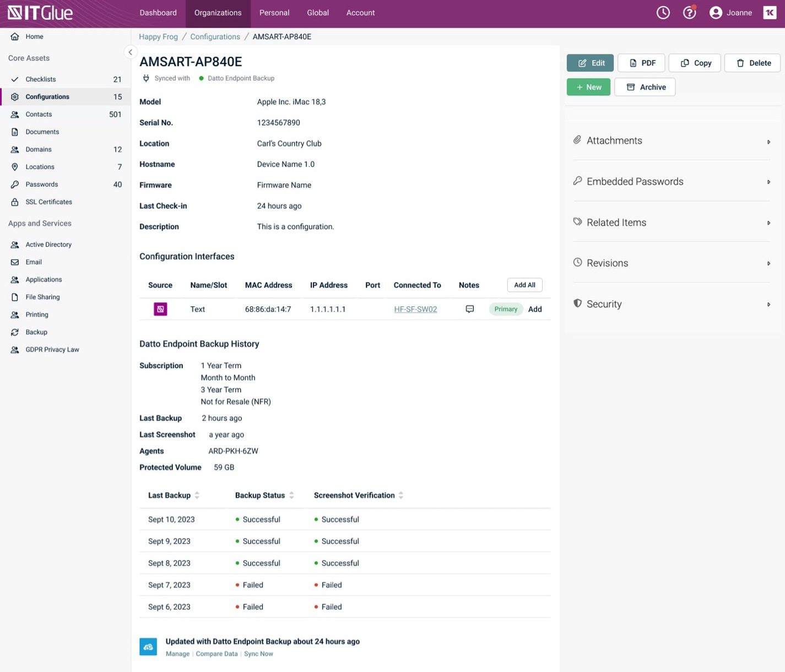Open the Organizations menu tab
785x672 pixels.
(x=217, y=12)
